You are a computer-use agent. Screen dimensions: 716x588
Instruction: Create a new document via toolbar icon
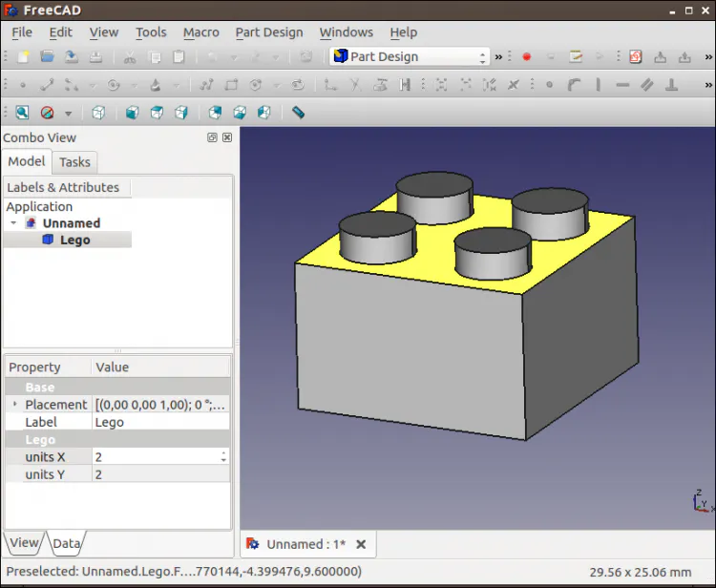24,57
